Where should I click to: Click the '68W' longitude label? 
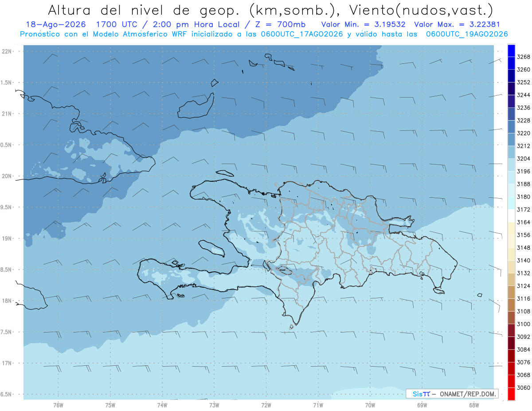pyautogui.click(x=474, y=404)
